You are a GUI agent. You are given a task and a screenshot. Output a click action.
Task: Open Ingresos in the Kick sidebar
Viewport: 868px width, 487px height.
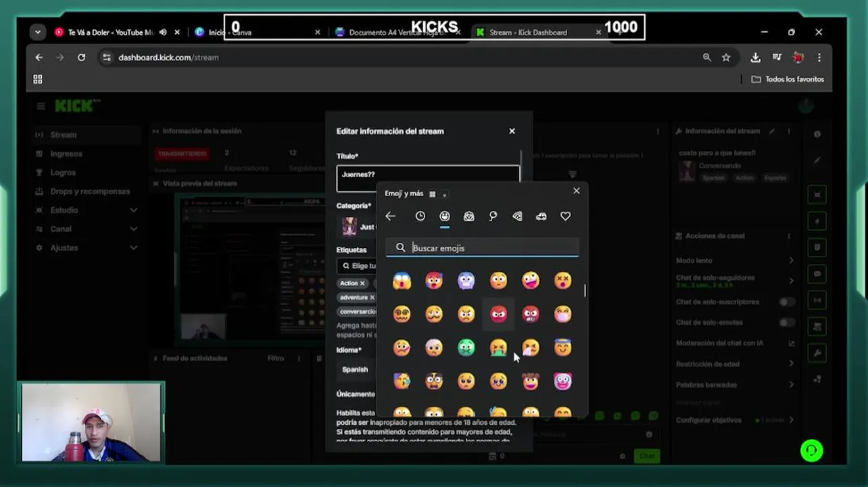[66, 154]
